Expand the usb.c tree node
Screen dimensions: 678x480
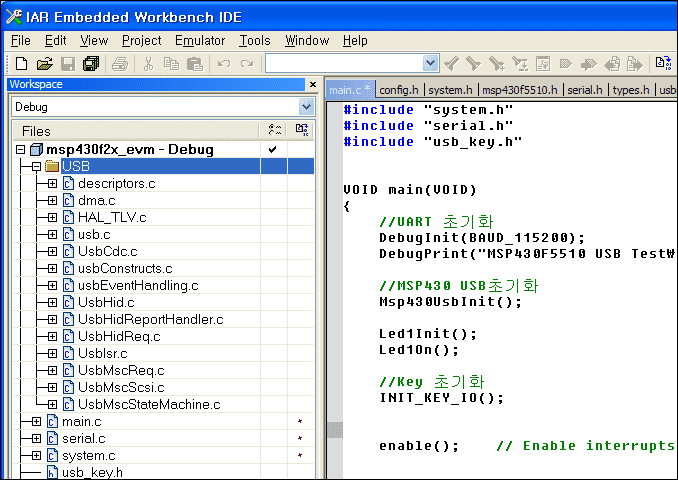(x=52, y=234)
